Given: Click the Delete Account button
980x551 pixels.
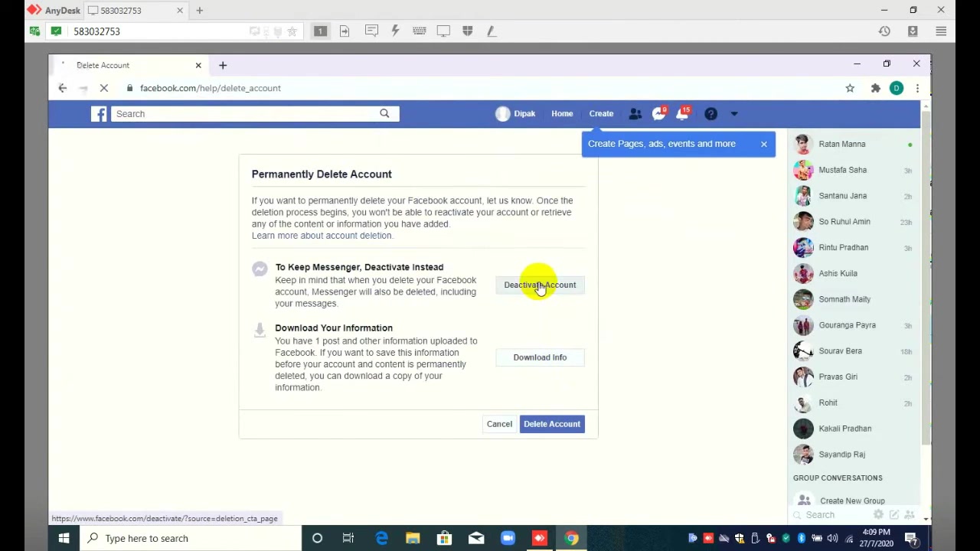Looking at the screenshot, I should tap(552, 424).
